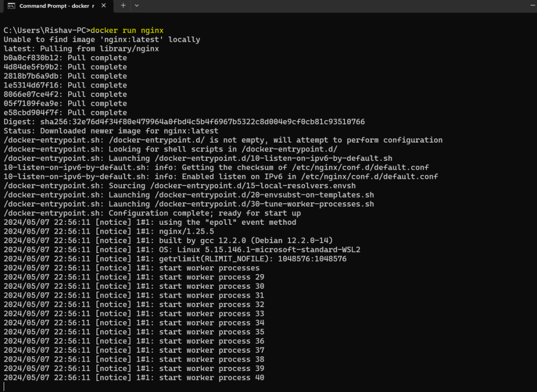Click line 'Launching /docker-entrypoint.d/10-listen-on-ipv6-by-default.sh'
The image size is (537, 392).
[198, 158]
